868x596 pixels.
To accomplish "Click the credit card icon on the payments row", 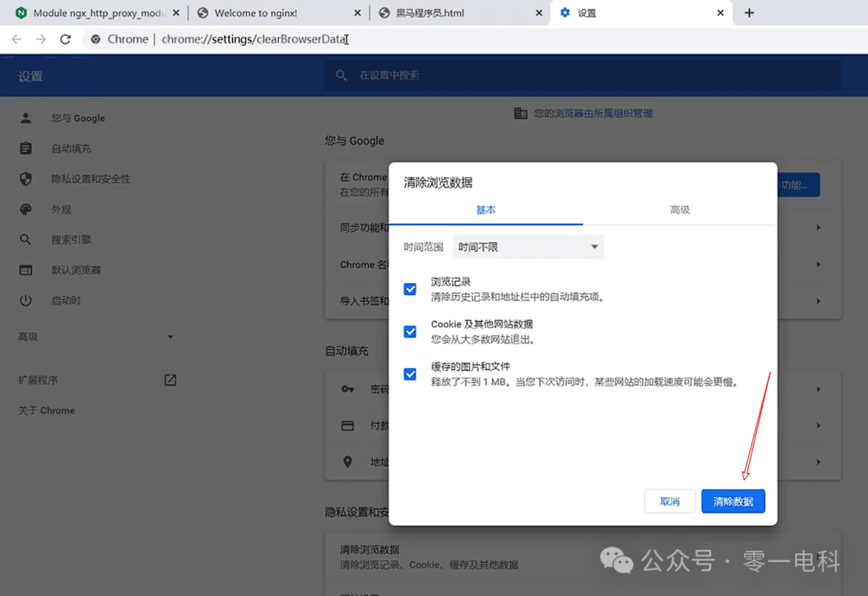I will [348, 426].
